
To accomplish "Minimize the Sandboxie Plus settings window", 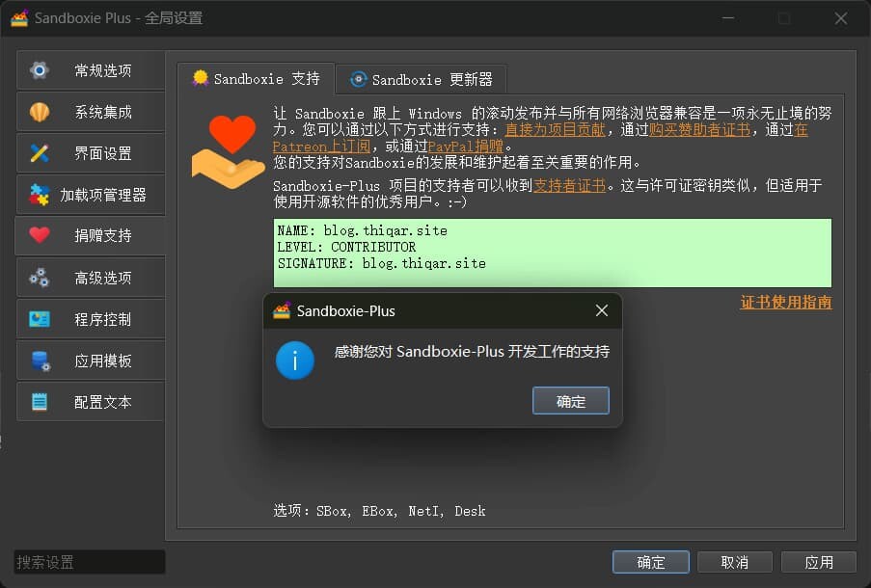I will click(x=728, y=18).
